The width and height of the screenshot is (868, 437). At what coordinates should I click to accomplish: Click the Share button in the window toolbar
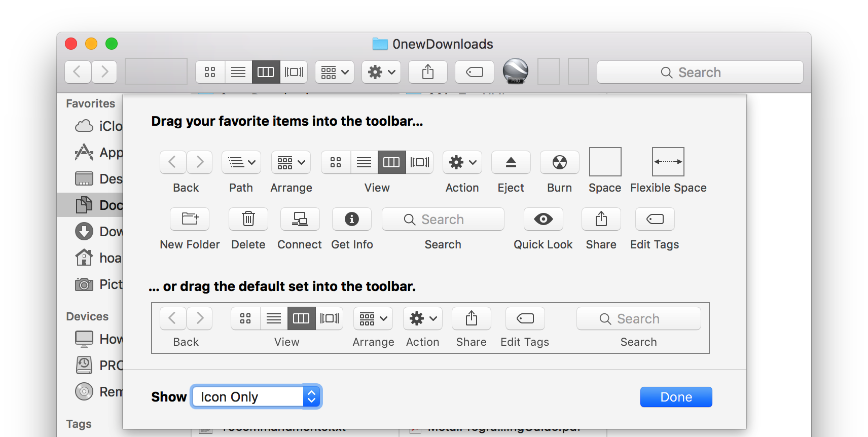[427, 72]
